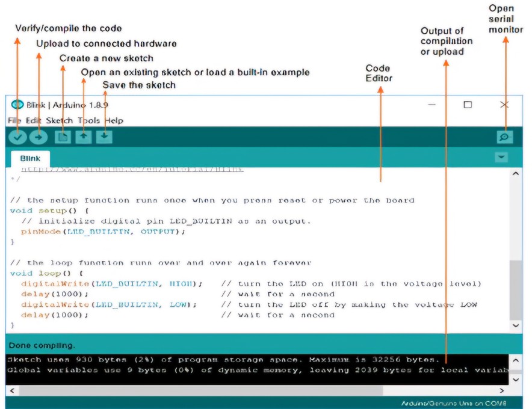Image resolution: width=532 pixels, height=409 pixels.
Task: Open the File menu
Action: [x=15, y=120]
